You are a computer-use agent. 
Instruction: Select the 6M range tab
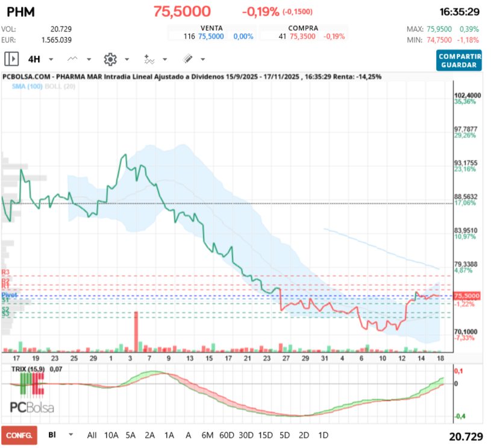coord(208,435)
